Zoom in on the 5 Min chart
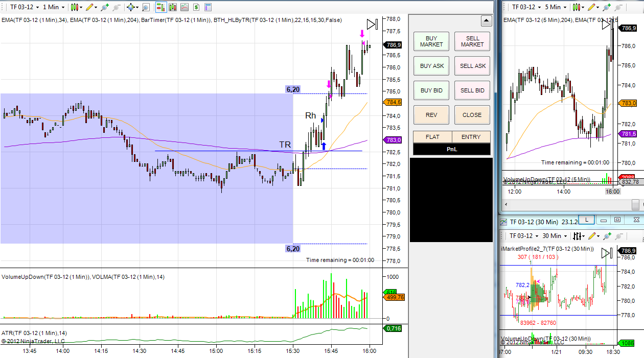 [607, 7]
